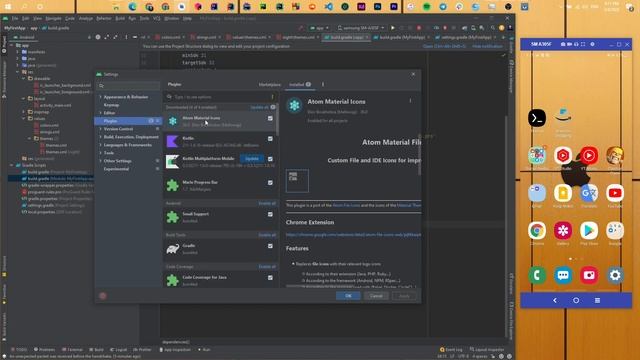Viewport: 640px width, 360px height.
Task: Open the plugins settings three-dot menu
Action: tap(323, 84)
